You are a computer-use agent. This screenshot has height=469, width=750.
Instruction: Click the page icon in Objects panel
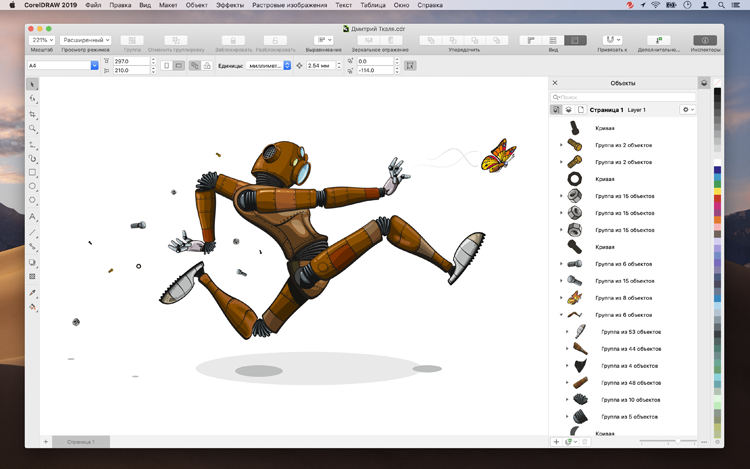pos(580,109)
